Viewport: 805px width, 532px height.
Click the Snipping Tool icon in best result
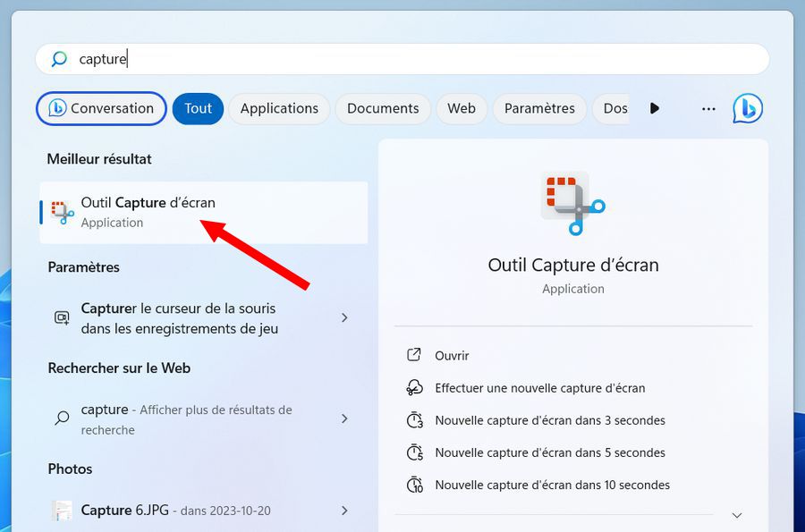point(62,213)
